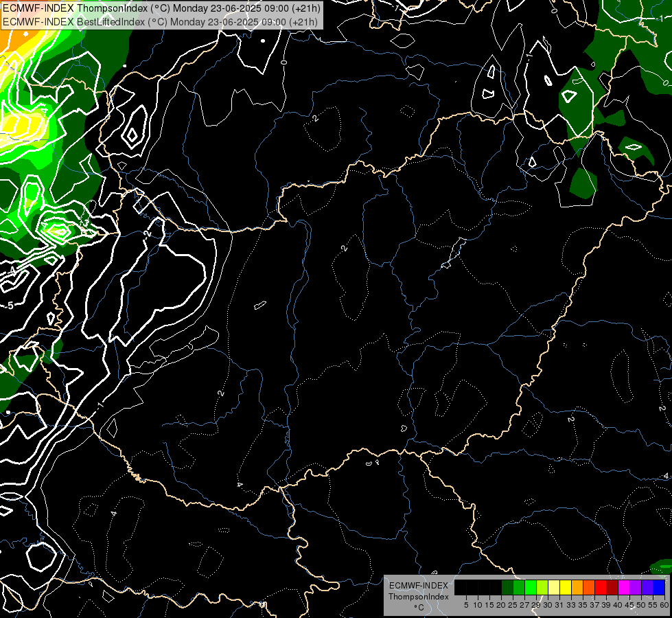This screenshot has width=672, height=618.
Task: Click the legend tick value 25
Action: (513, 605)
